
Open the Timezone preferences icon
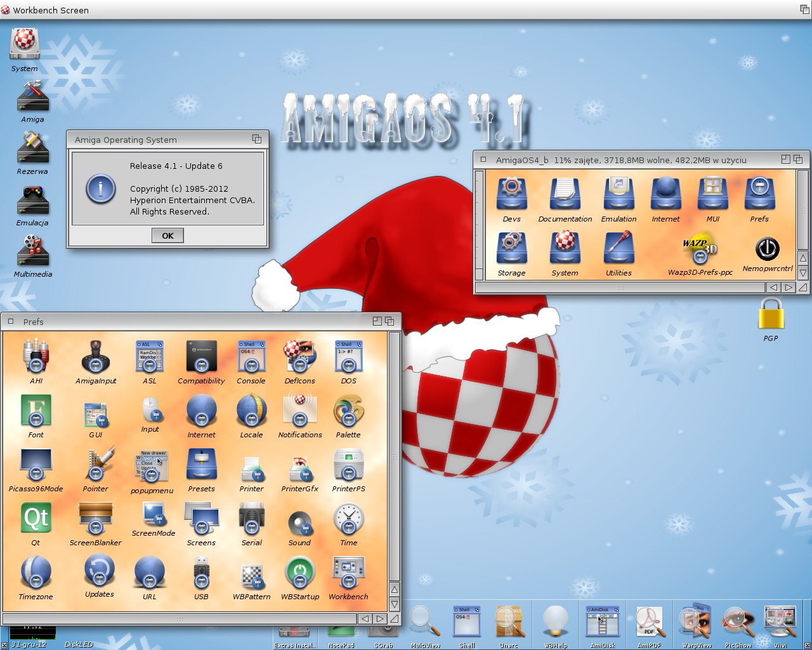coord(36,572)
